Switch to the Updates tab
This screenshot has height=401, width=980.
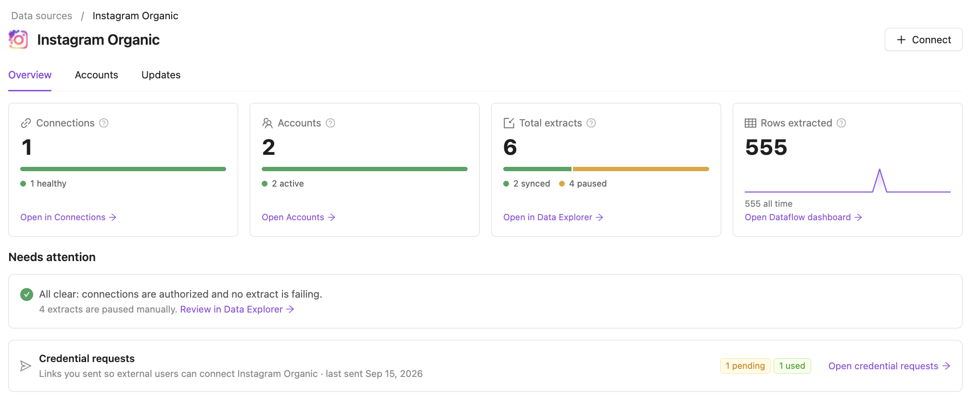(x=161, y=75)
